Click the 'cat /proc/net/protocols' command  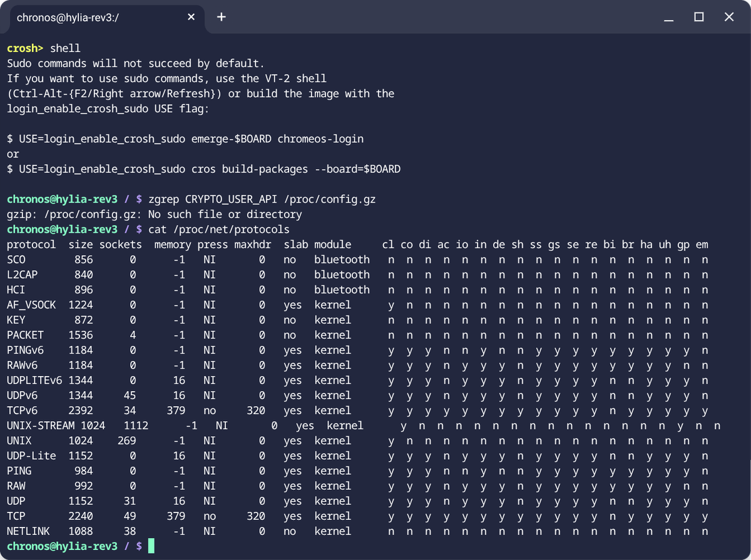tap(219, 230)
